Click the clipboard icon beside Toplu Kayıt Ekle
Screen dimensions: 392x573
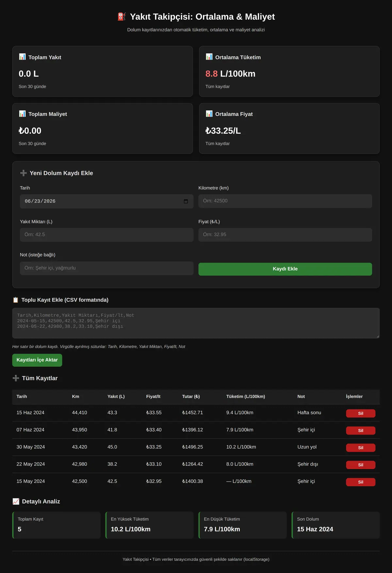coord(15,300)
